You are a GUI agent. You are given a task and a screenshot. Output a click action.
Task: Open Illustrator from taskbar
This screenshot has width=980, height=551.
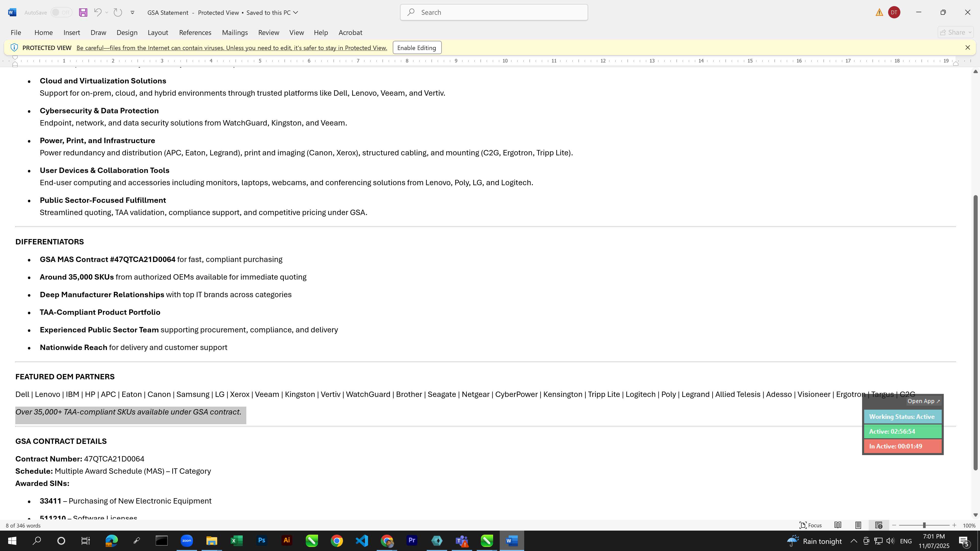(287, 541)
